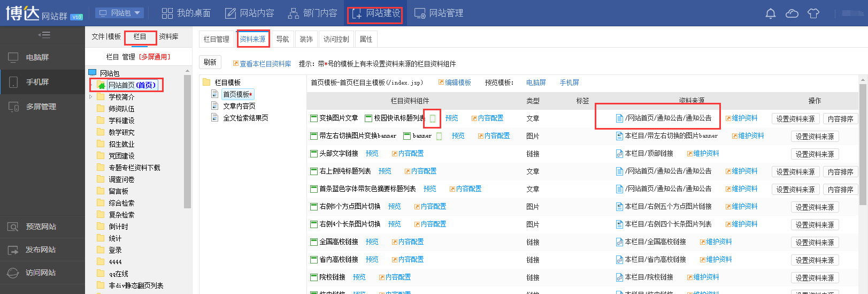Open the 导航 tab

[282, 39]
